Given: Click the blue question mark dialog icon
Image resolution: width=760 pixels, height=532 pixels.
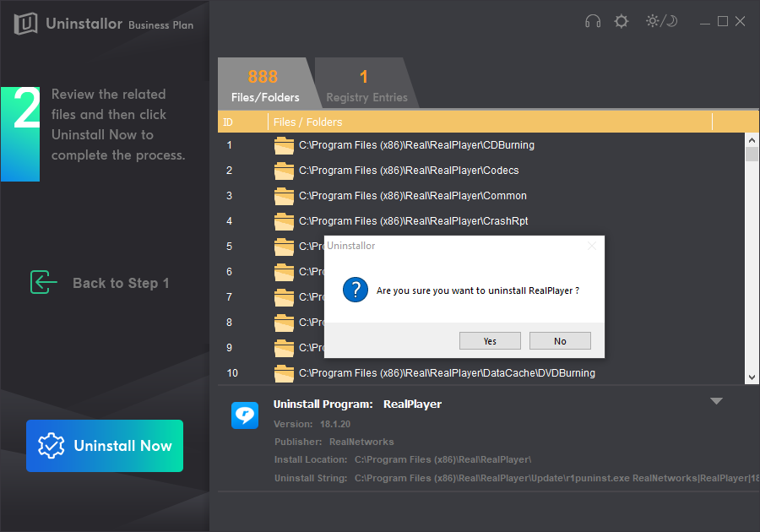Looking at the screenshot, I should click(x=356, y=290).
